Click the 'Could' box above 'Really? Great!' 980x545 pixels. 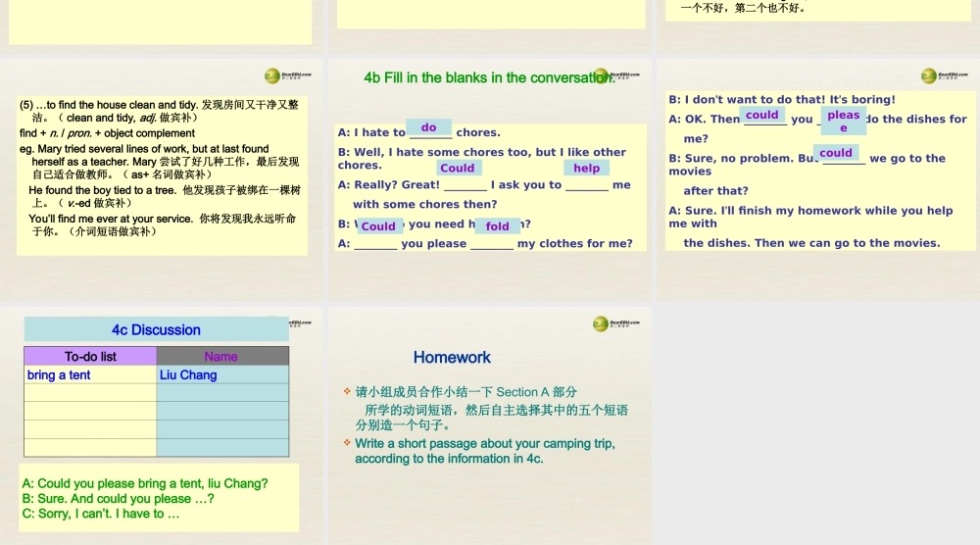point(458,168)
